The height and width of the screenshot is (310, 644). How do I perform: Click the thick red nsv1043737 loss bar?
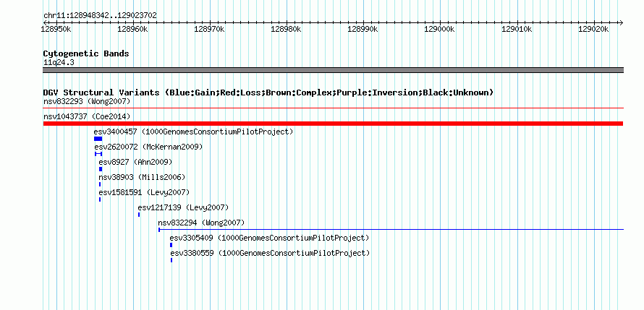coord(333,124)
